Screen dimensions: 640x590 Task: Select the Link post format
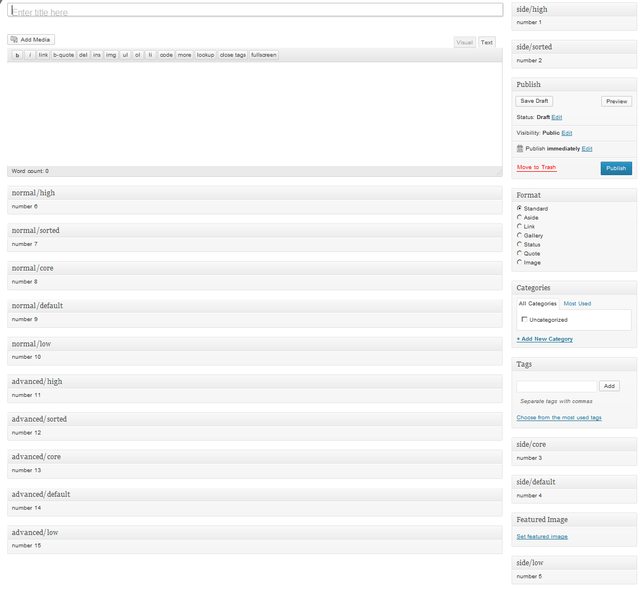519,226
